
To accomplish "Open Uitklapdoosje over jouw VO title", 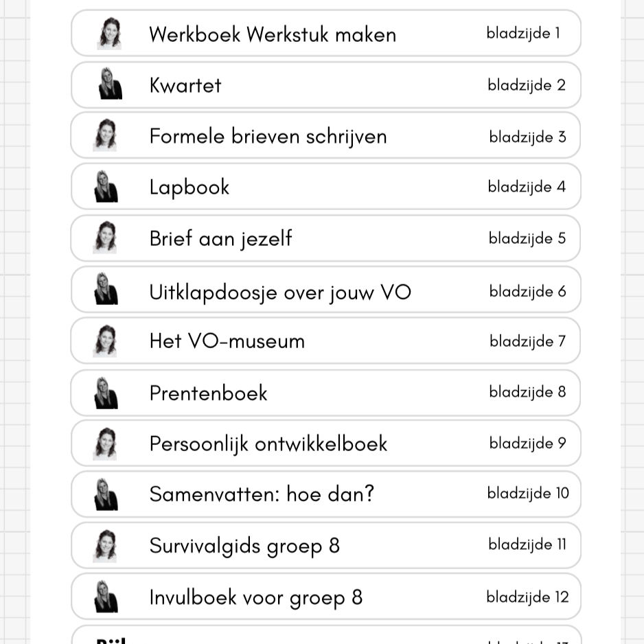I will coord(280,292).
